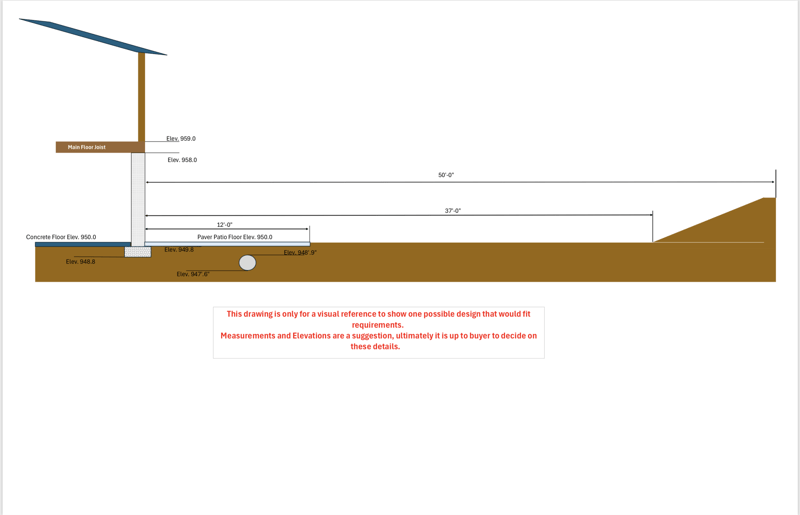Click the "Elev. 947'.6"" label
The image size is (800, 515).
[193, 274]
